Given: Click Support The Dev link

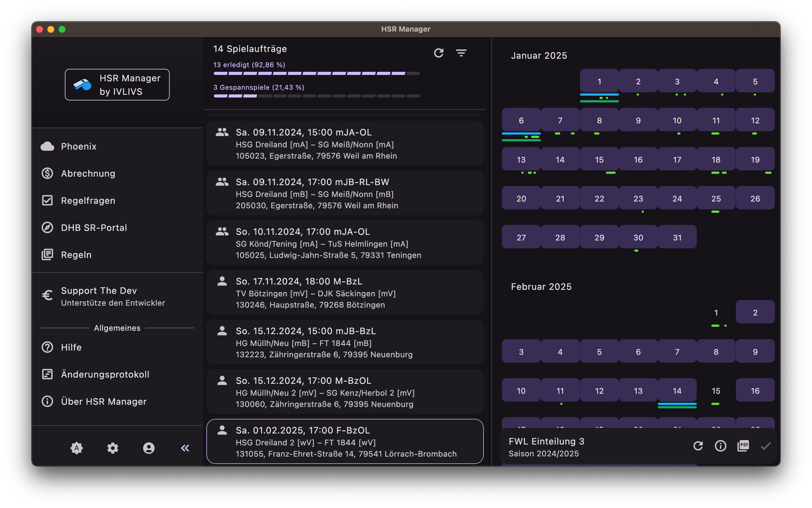Looking at the screenshot, I should [117, 296].
